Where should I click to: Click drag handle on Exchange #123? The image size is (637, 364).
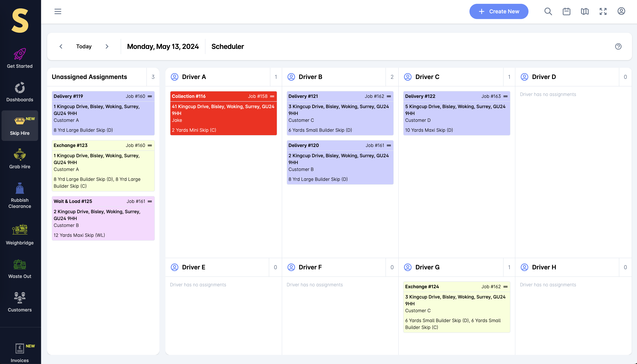pyautogui.click(x=150, y=145)
